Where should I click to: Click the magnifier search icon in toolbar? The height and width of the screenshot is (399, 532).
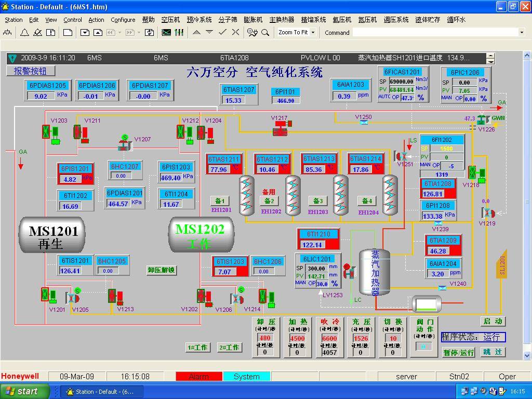[x=265, y=32]
